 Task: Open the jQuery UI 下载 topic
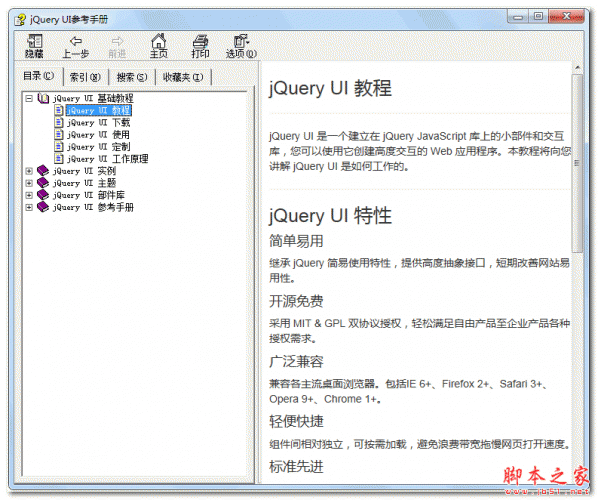tap(99, 122)
